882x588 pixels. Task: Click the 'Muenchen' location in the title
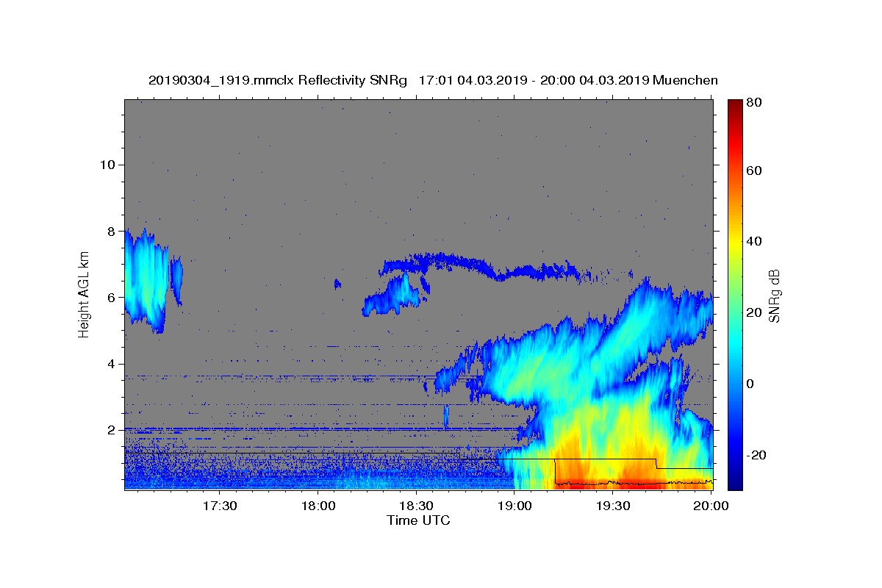(x=685, y=80)
